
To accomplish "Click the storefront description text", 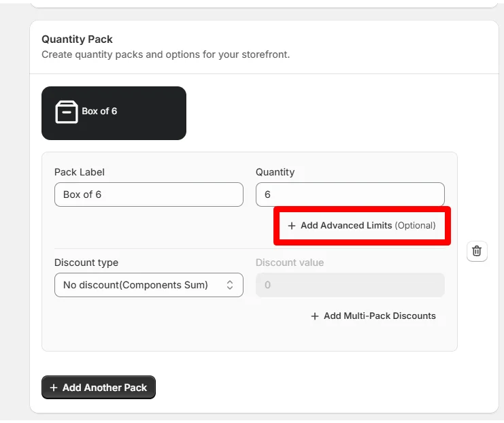I will pos(166,54).
